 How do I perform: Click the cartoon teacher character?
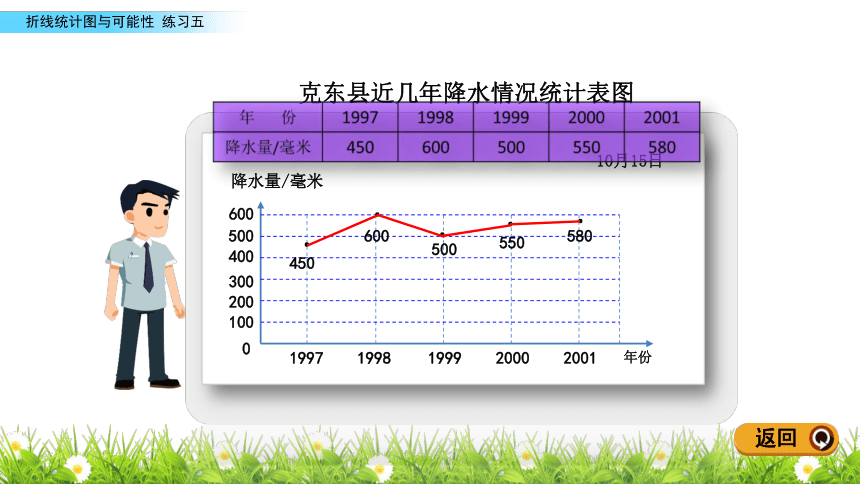point(144,285)
